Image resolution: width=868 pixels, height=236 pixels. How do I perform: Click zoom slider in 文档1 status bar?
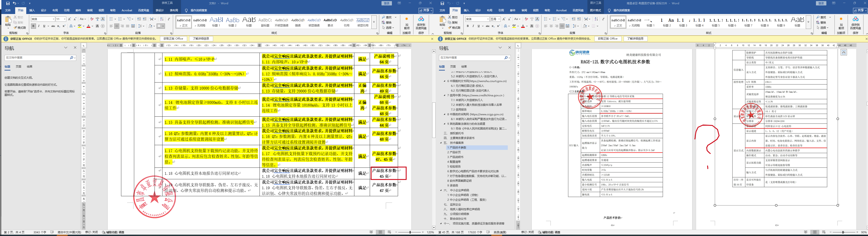pos(410,232)
